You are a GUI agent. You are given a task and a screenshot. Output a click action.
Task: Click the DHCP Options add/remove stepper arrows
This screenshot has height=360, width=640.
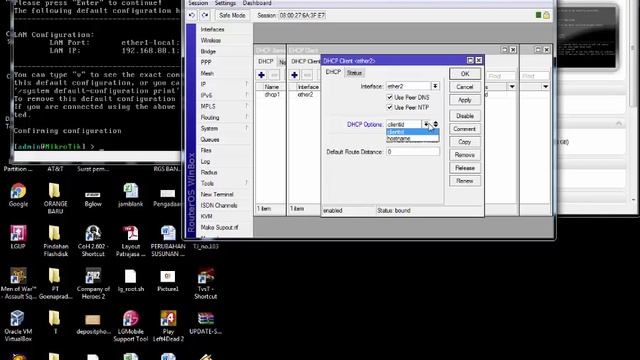click(x=436, y=124)
